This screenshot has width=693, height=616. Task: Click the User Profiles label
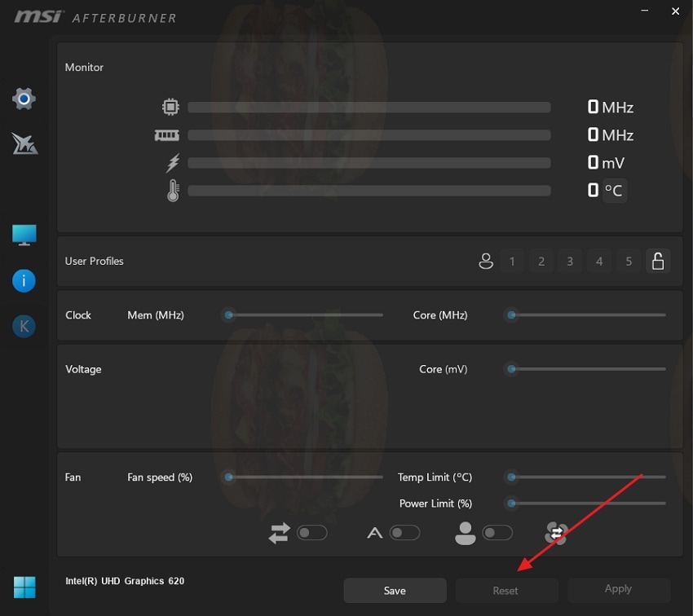click(x=94, y=261)
